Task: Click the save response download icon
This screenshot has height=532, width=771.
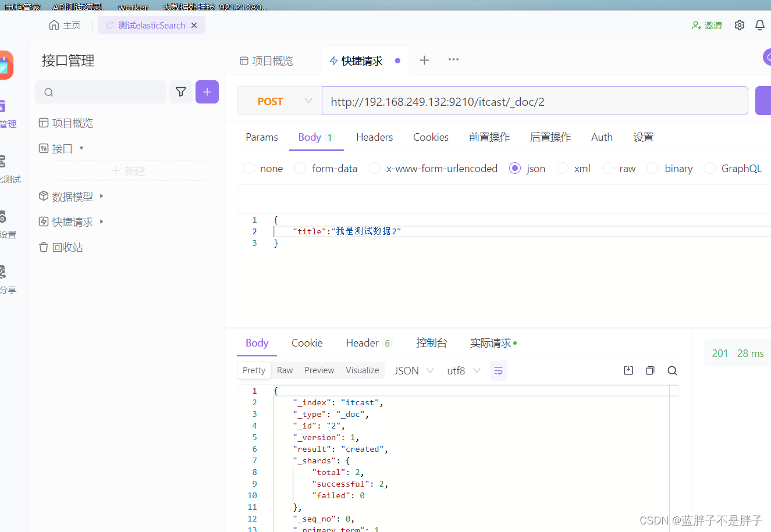Action: tap(628, 370)
